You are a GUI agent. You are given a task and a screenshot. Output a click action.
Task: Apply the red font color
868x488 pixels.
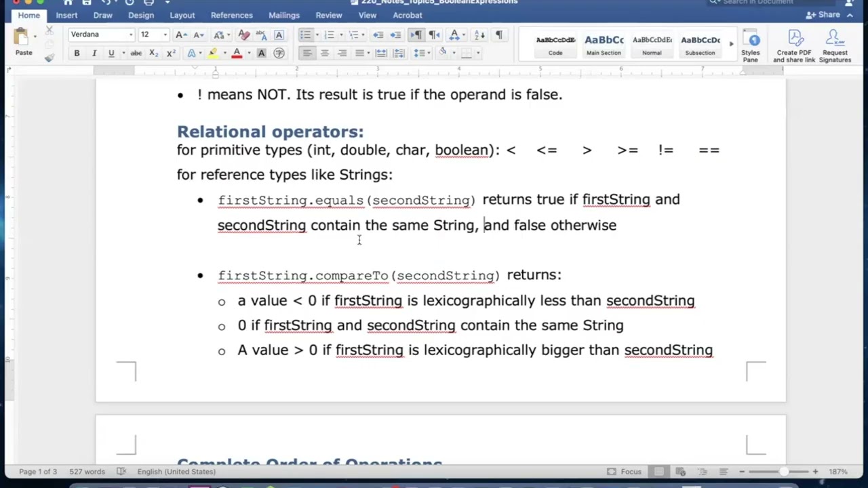tap(237, 53)
